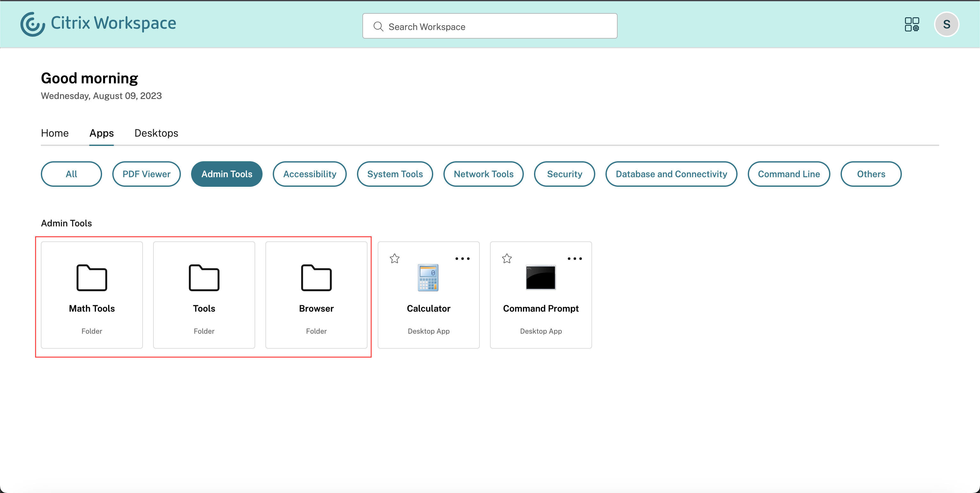
Task: Filter by Network Tools category
Action: point(483,174)
